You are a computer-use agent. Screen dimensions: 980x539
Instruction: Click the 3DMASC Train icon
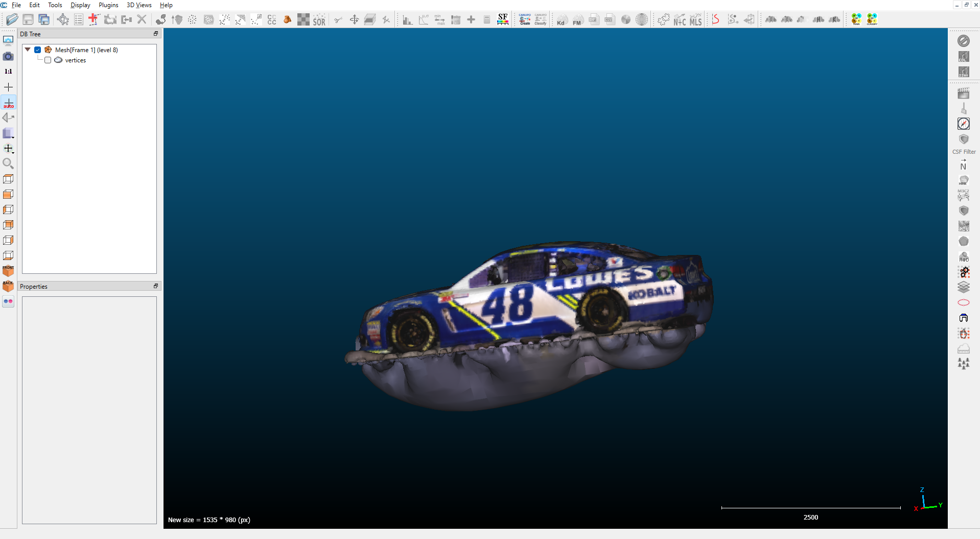click(856, 19)
